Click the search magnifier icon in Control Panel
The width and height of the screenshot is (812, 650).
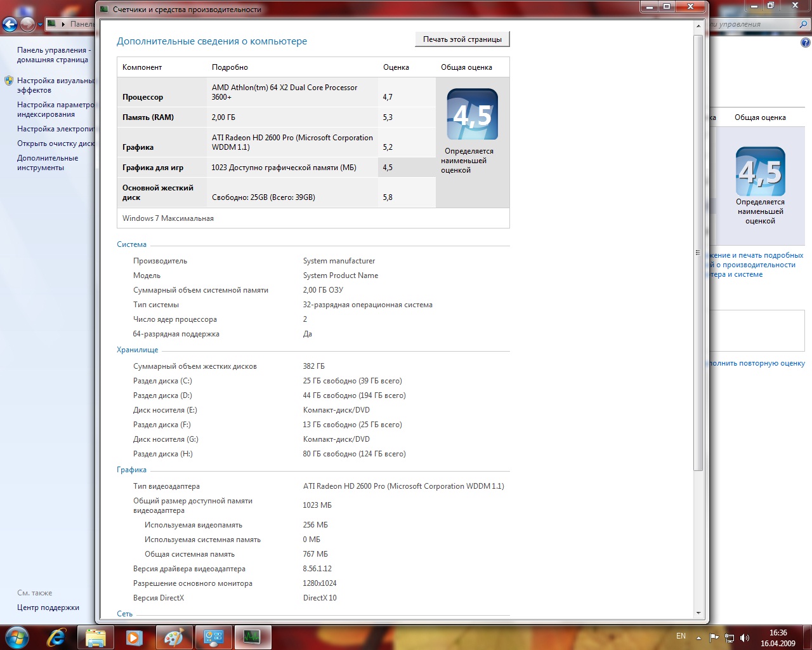pyautogui.click(x=803, y=24)
